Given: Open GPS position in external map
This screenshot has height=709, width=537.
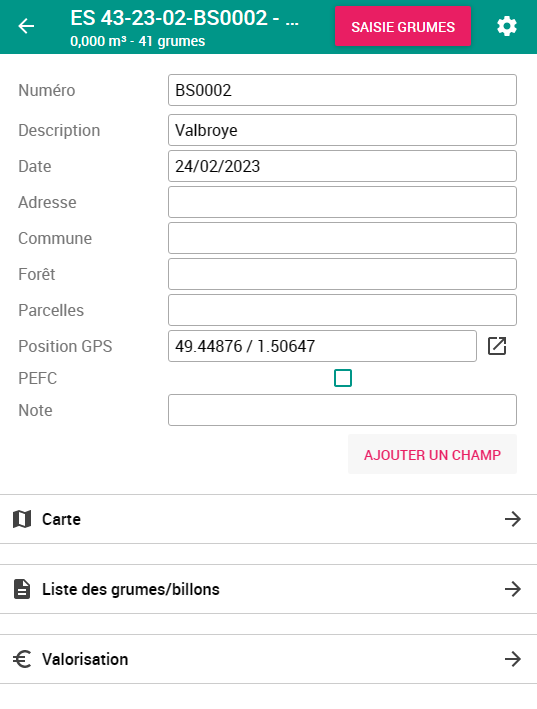Looking at the screenshot, I should tap(497, 346).
